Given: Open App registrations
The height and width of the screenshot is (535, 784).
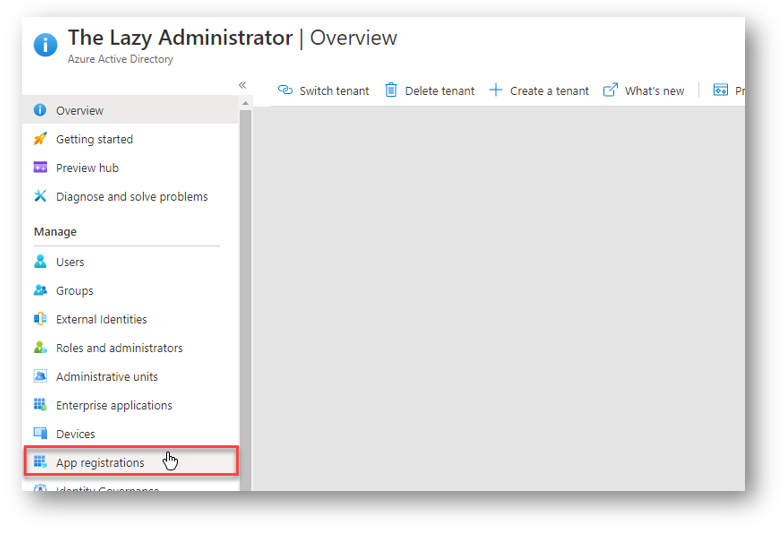Looking at the screenshot, I should click(131, 461).
